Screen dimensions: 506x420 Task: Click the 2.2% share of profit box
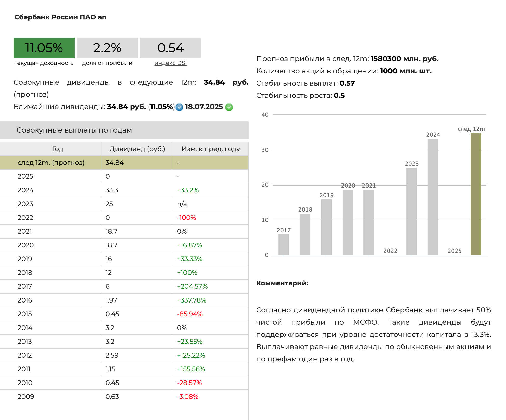tap(107, 48)
